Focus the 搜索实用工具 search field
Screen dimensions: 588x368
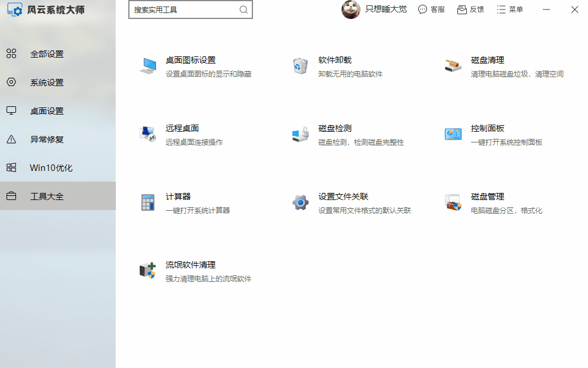point(191,9)
